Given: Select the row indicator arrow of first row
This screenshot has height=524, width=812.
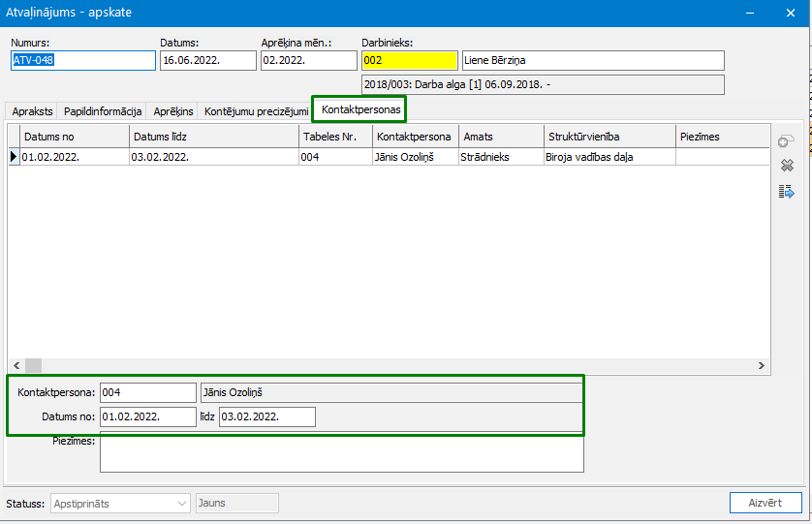Looking at the screenshot, I should tap(14, 156).
